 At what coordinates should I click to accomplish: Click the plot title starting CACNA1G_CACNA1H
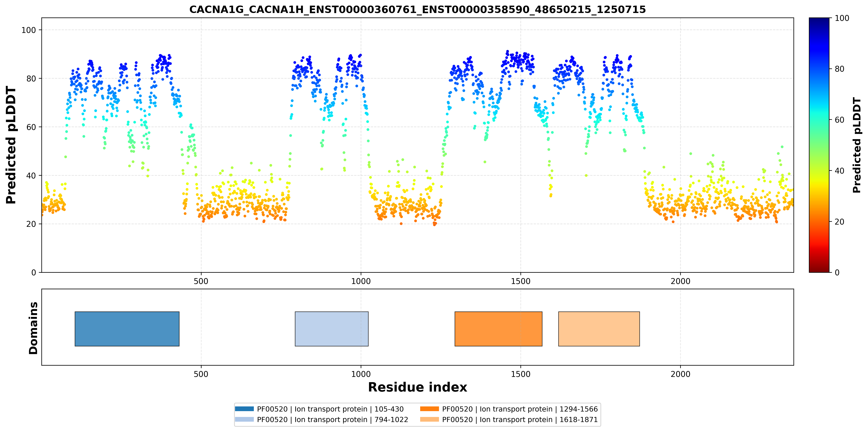tap(418, 9)
